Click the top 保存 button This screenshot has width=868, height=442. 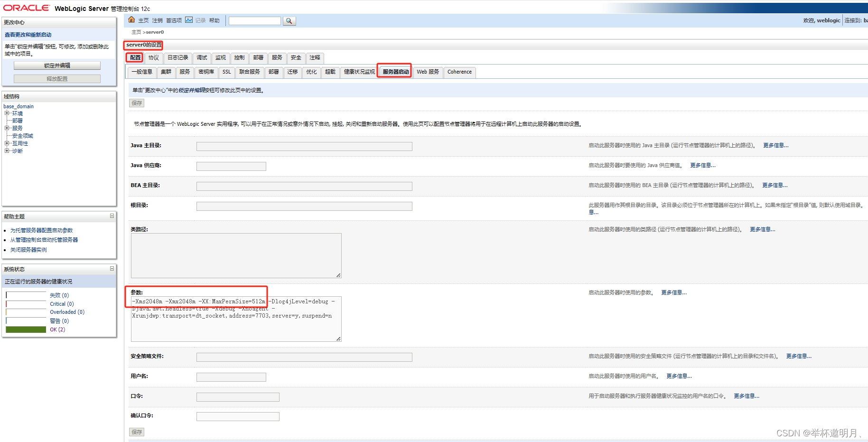[137, 103]
